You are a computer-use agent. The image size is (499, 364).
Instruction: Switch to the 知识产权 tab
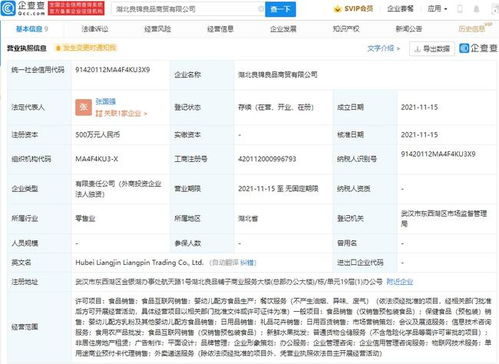pos(346,29)
